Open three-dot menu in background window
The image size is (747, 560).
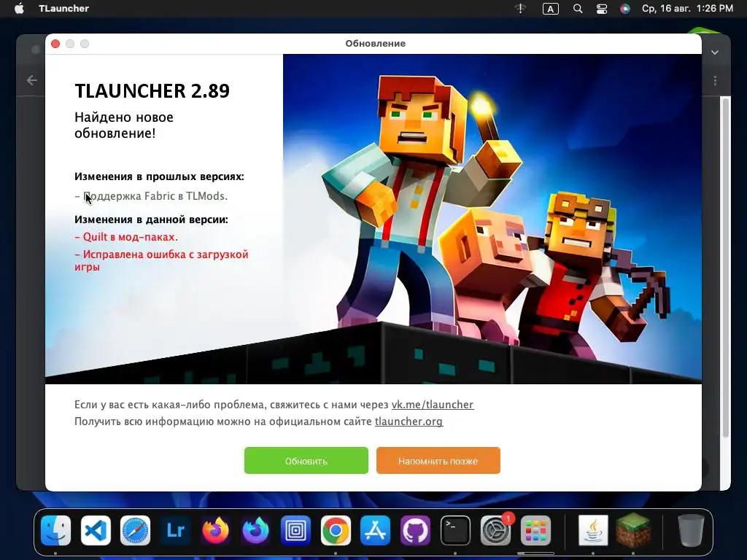715,80
